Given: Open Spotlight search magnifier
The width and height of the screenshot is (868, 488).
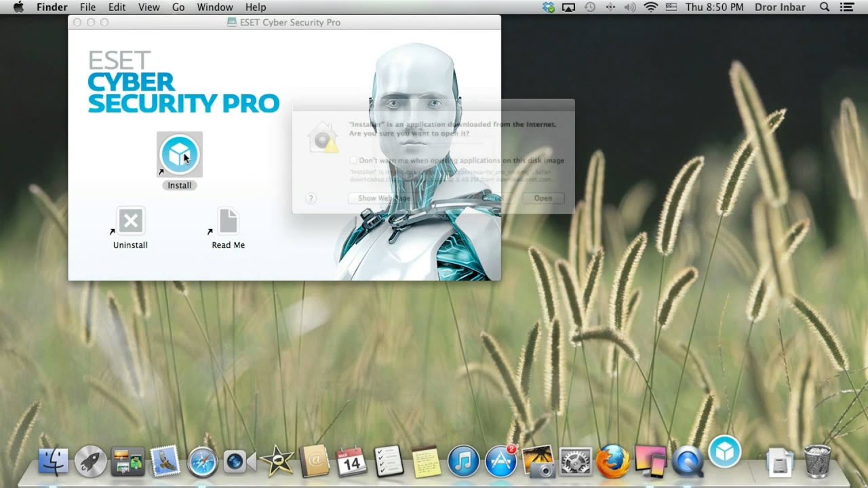Looking at the screenshot, I should click(x=825, y=7).
